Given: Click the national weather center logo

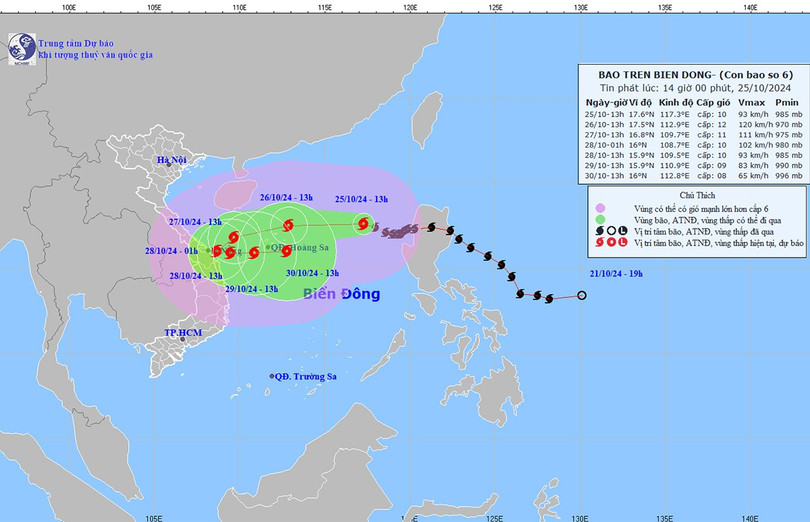Looking at the screenshot, I should pyautogui.click(x=21, y=47).
